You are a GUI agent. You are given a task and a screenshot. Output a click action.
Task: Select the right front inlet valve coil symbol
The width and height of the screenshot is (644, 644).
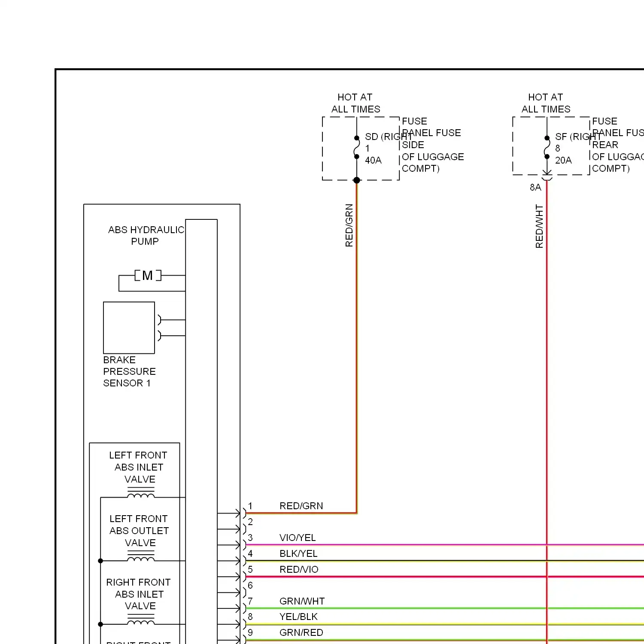pos(141,620)
